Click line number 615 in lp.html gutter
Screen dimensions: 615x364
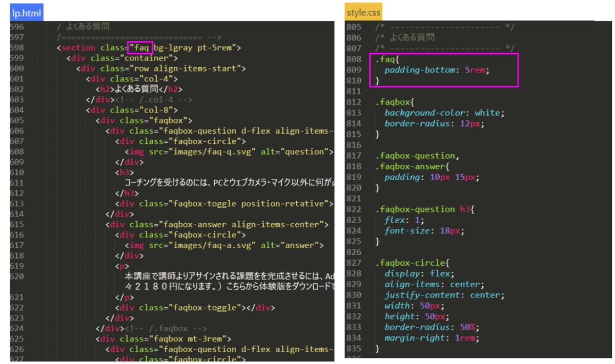coord(17,224)
